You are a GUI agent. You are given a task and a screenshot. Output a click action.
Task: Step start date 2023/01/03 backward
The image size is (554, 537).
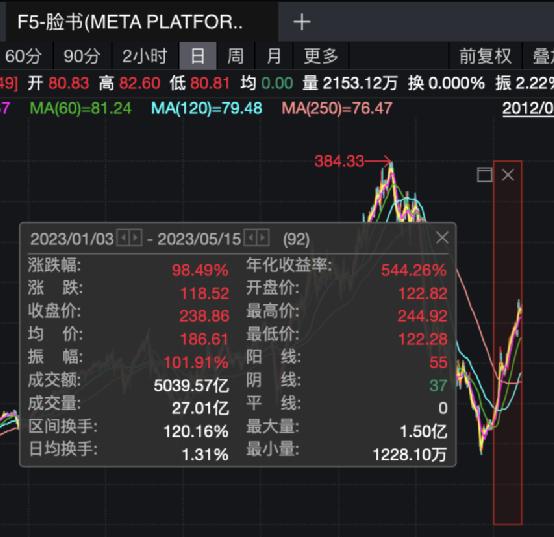click(x=123, y=238)
